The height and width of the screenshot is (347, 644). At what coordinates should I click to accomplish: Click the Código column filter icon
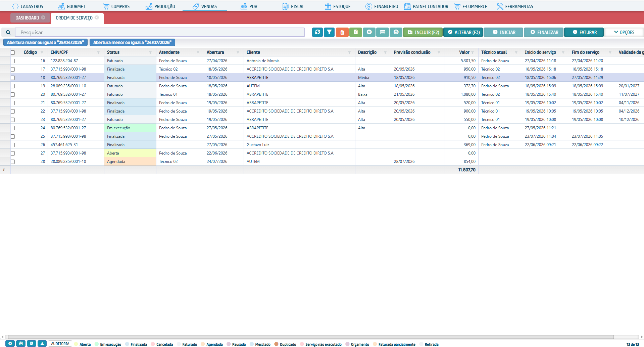[x=42, y=52]
